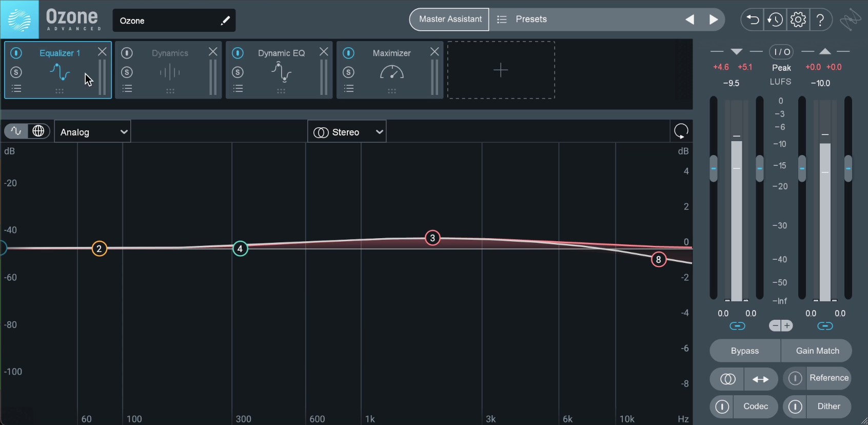
Task: Select the Maximizer module tab
Action: coord(390,70)
